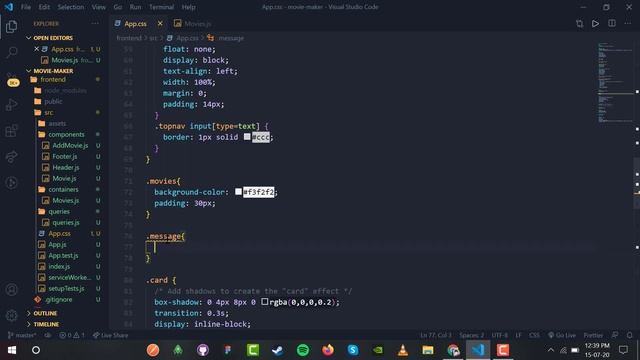Expand the Outline section
The width and height of the screenshot is (640, 360).
pyautogui.click(x=45, y=313)
